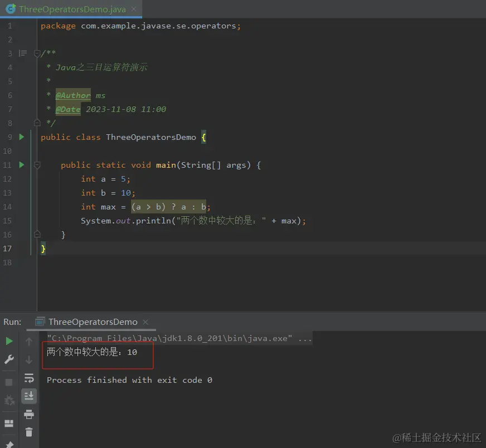Click the 'int b = 10;' statement
This screenshot has height=448, width=486.
click(108, 193)
